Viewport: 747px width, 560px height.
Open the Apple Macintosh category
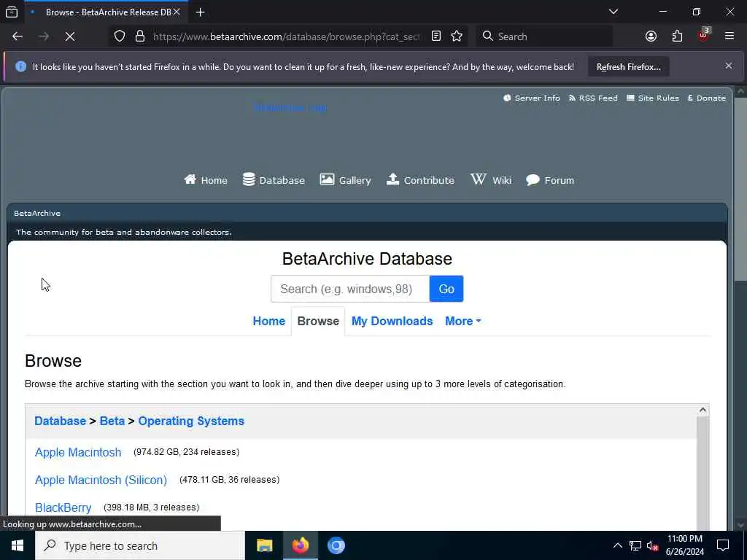(78, 452)
